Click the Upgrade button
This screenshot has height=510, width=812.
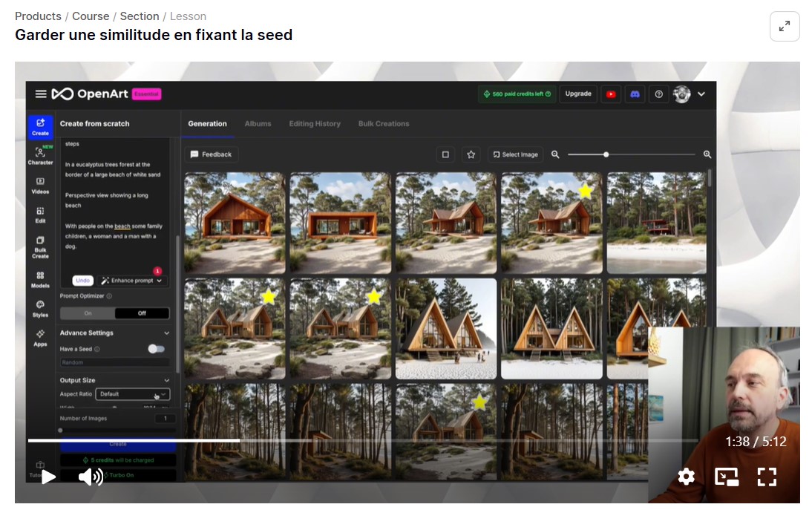(x=578, y=94)
